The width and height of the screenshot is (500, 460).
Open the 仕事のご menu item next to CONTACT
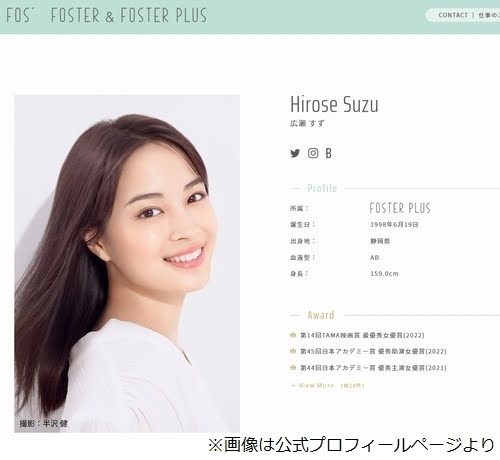(x=489, y=15)
